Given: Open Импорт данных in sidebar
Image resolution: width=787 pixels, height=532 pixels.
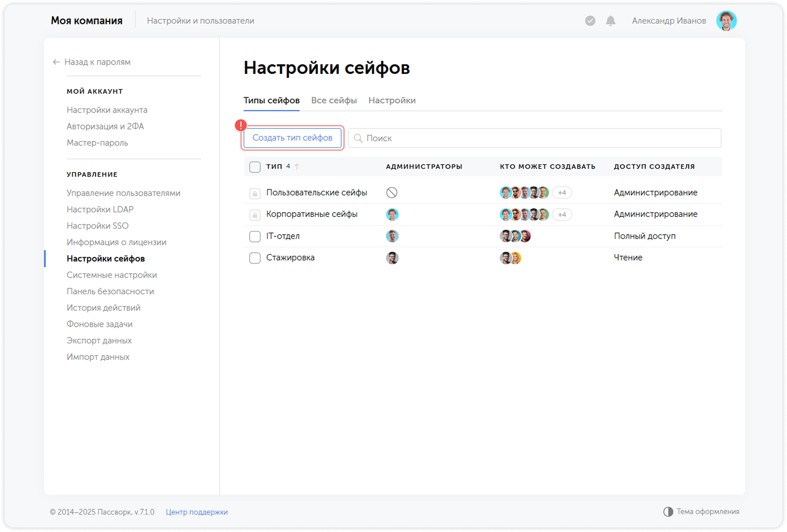Looking at the screenshot, I should (x=98, y=357).
